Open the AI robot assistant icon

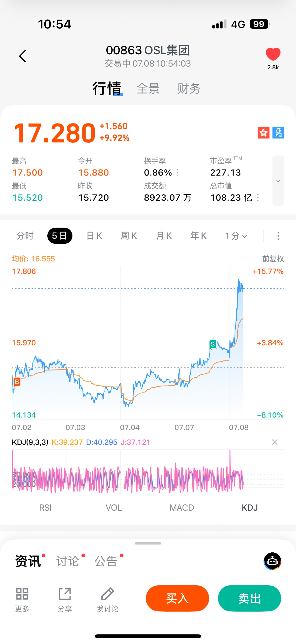click(272, 561)
